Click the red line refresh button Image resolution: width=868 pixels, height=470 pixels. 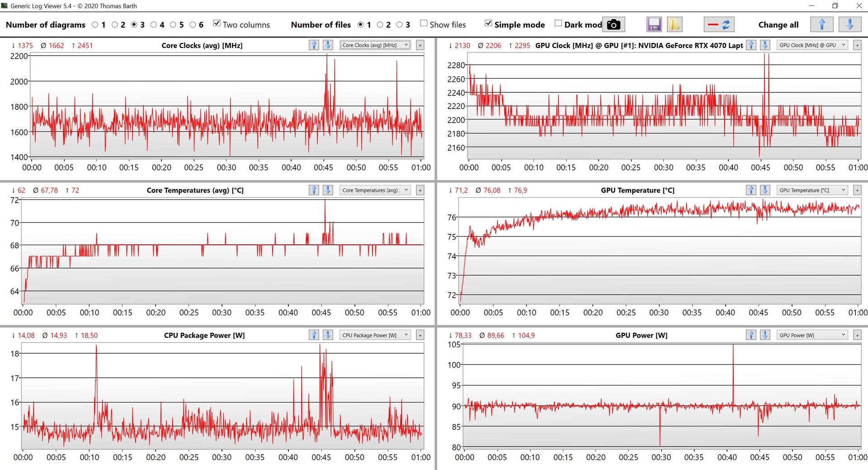(719, 25)
